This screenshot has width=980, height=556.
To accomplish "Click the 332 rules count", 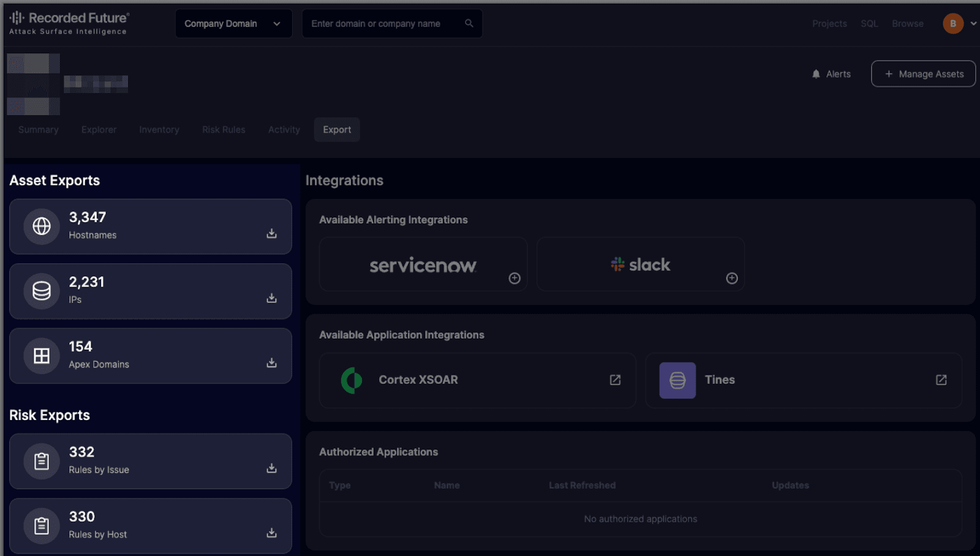I will (x=81, y=452).
